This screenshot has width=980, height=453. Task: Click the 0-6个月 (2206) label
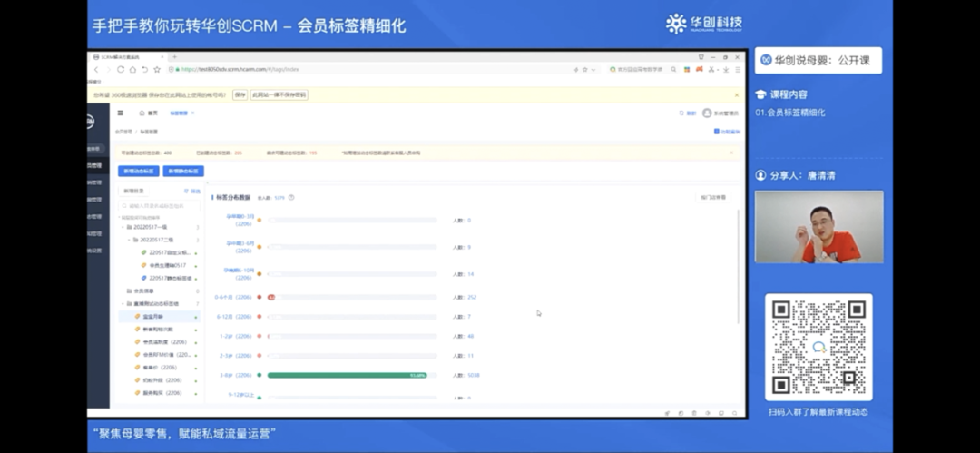(233, 297)
